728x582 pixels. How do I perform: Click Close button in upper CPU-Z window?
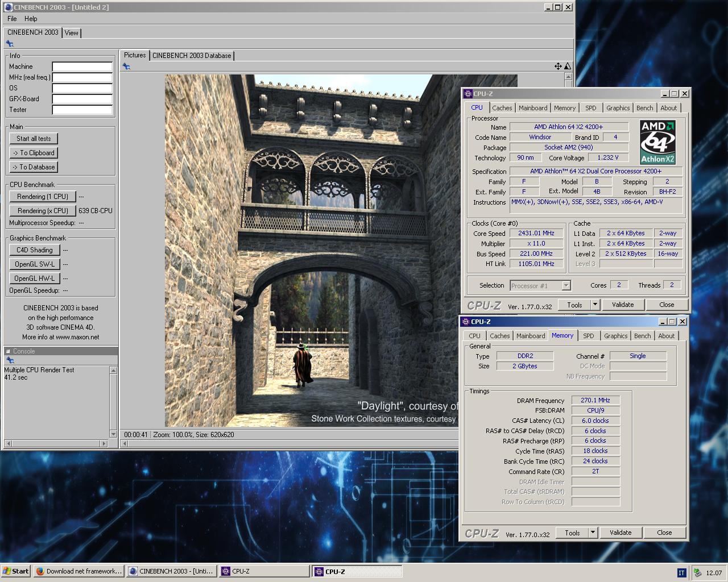[x=667, y=305]
